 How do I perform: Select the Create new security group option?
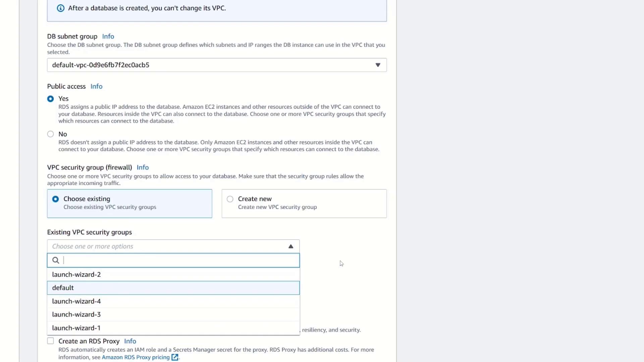tap(230, 199)
